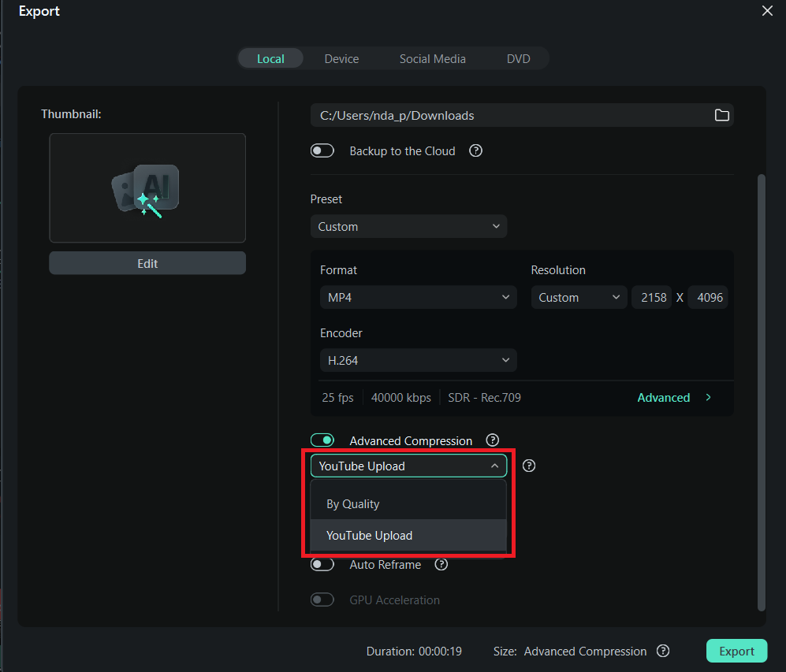Screen dimensions: 786x672
Task: Show help for Auto Reframe
Action: [x=441, y=564]
